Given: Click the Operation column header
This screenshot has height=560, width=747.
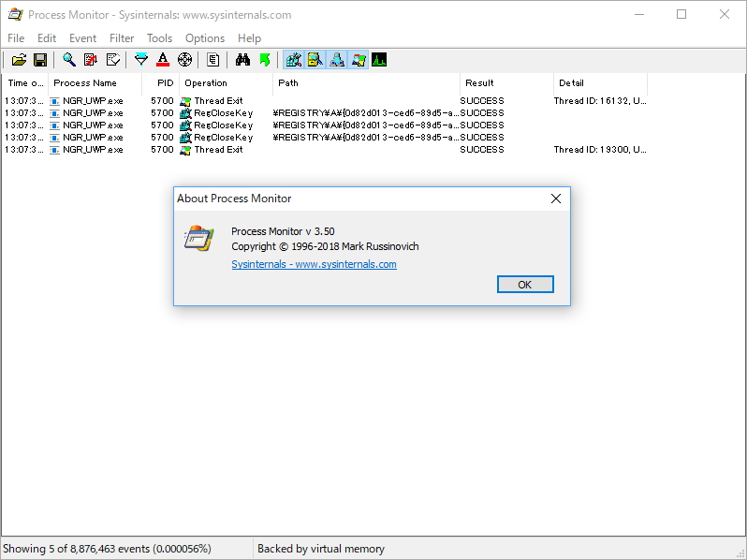Looking at the screenshot, I should click(227, 83).
